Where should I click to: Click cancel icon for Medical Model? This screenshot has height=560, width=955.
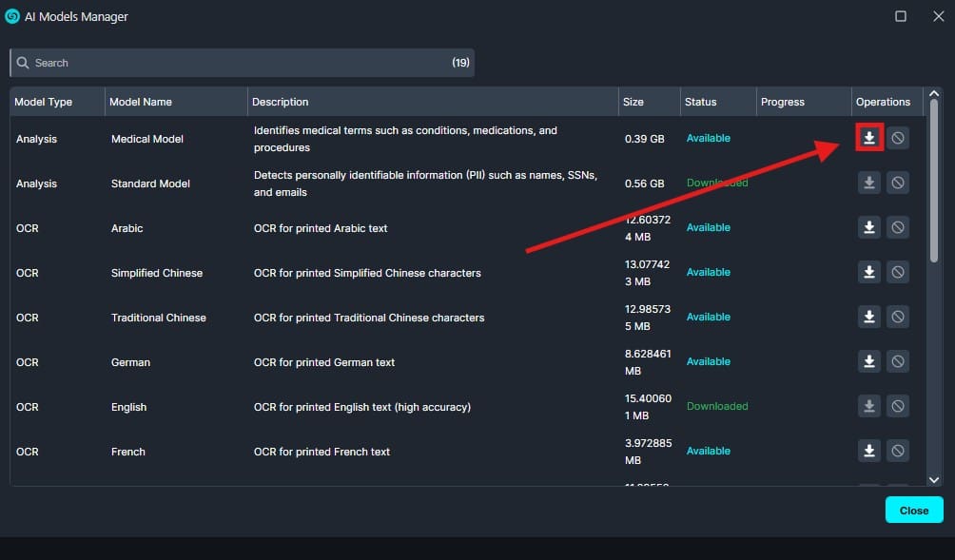[x=897, y=138]
